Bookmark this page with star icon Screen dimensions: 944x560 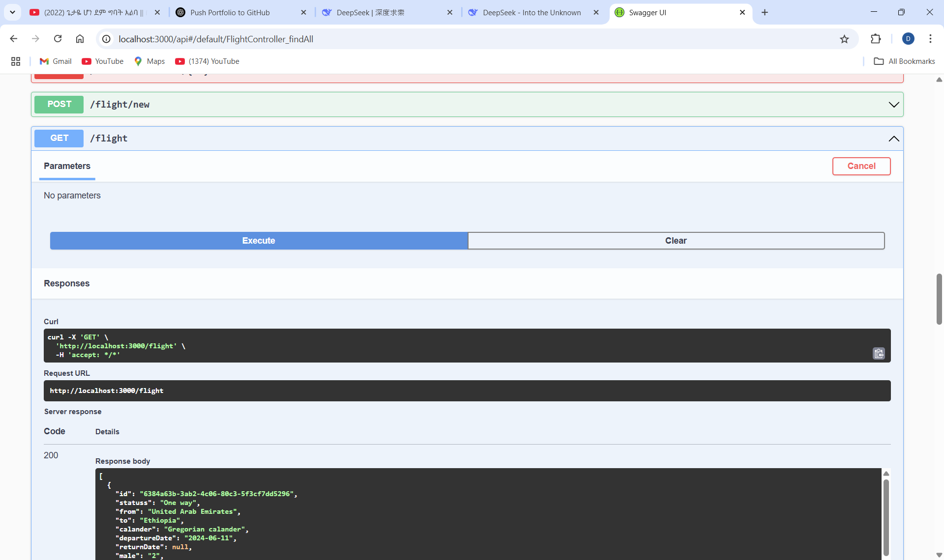pos(844,39)
